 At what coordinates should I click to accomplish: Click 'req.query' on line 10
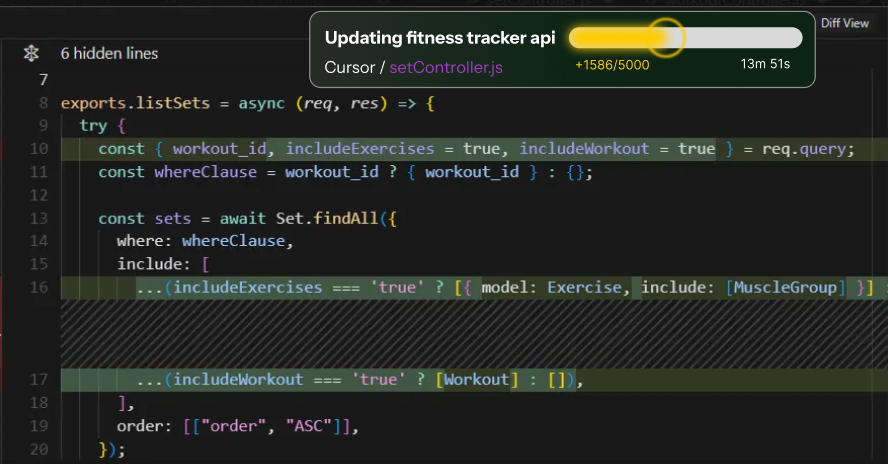coord(804,149)
